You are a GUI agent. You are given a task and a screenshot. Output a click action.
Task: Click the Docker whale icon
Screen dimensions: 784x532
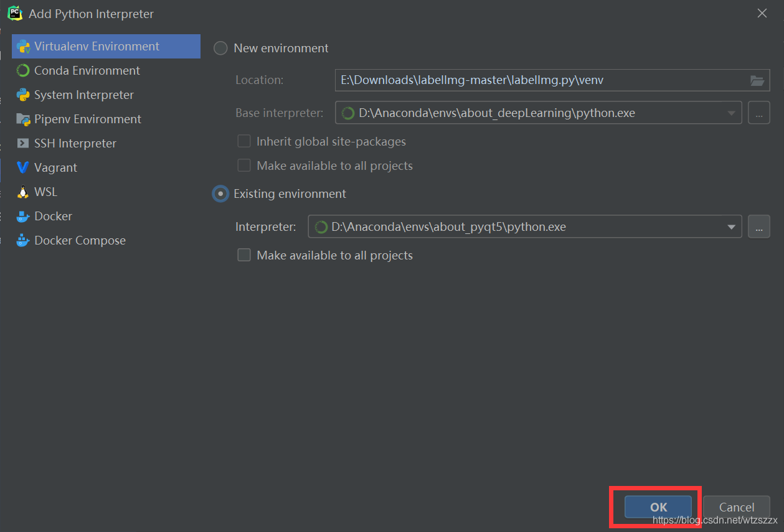(x=23, y=217)
